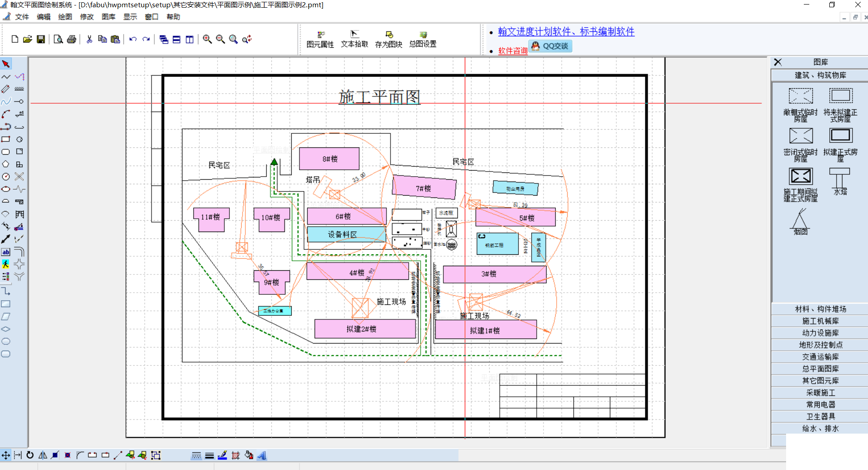Image resolution: width=868 pixels, height=470 pixels.
Task: Cut selection with the scissors icon
Action: pyautogui.click(x=89, y=39)
